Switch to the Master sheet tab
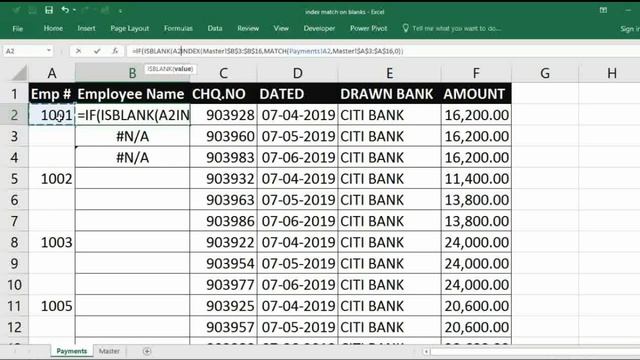 coord(109,351)
